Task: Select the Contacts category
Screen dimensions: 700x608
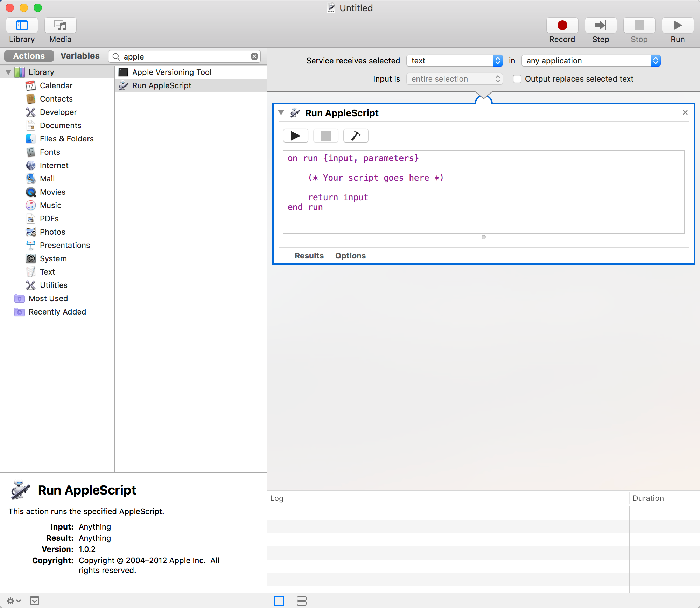Action: pyautogui.click(x=56, y=99)
